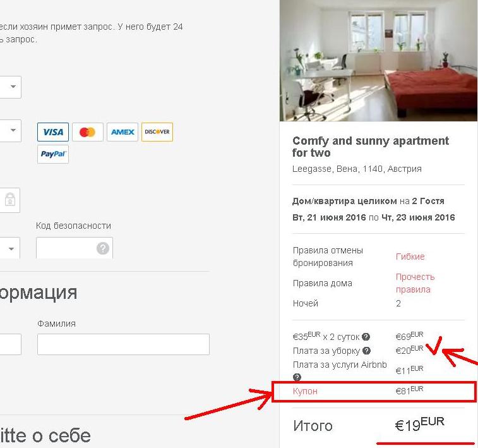Open the dropdown beside the card logos
Viewport: 478px width, 448px height.
coord(10,131)
